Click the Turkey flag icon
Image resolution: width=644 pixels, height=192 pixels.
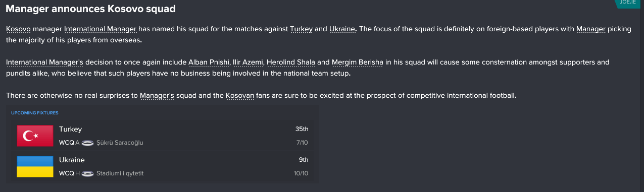[x=35, y=136]
